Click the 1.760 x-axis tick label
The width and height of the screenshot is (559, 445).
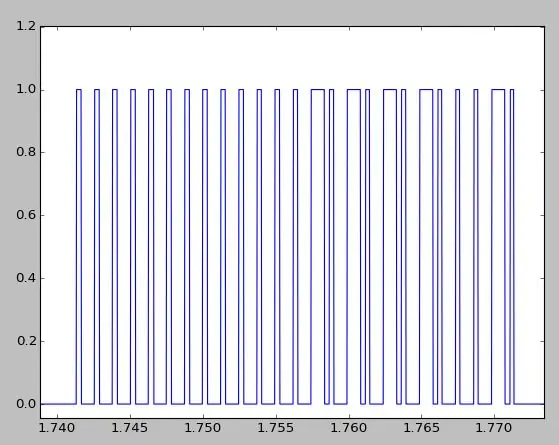[x=349, y=428]
